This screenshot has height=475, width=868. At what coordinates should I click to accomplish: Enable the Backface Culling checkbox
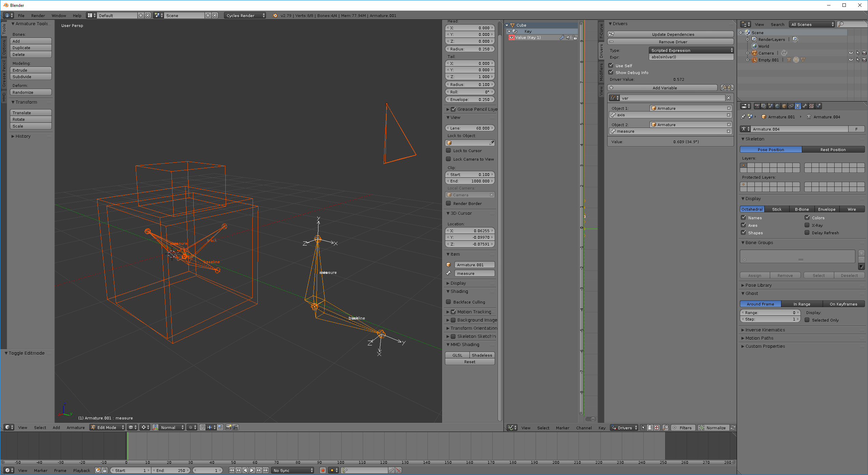449,302
